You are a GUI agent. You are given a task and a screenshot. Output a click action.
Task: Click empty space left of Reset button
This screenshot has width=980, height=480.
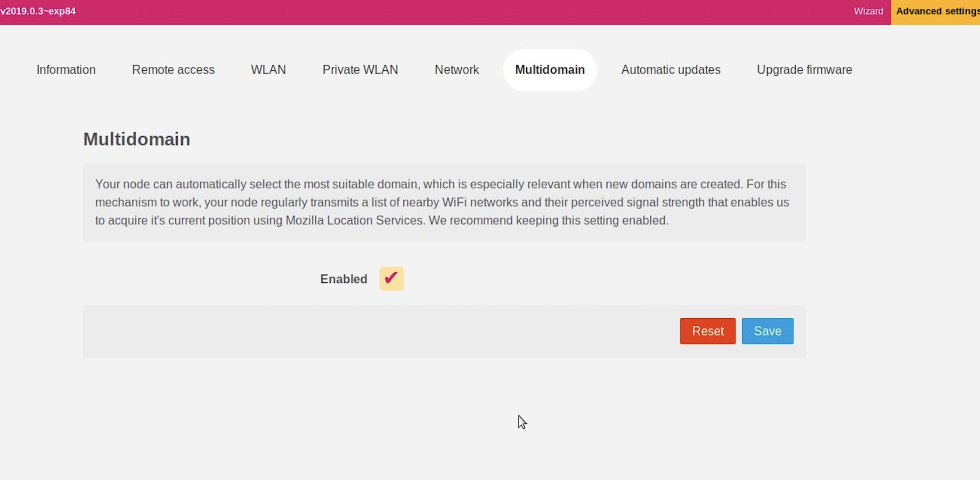[x=377, y=331]
